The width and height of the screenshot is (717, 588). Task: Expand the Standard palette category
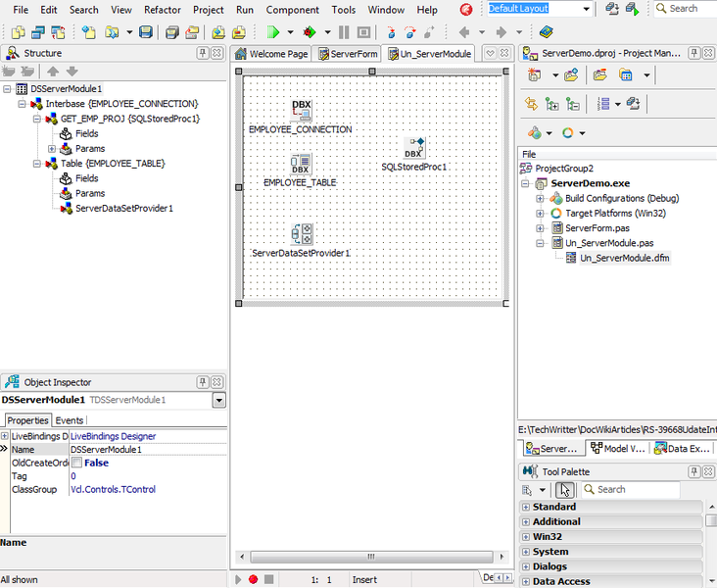[526, 507]
